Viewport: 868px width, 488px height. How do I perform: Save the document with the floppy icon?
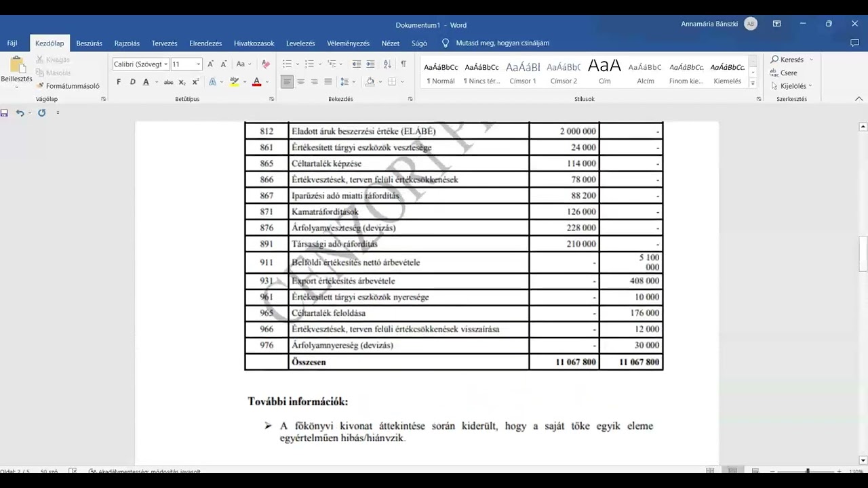(x=4, y=113)
